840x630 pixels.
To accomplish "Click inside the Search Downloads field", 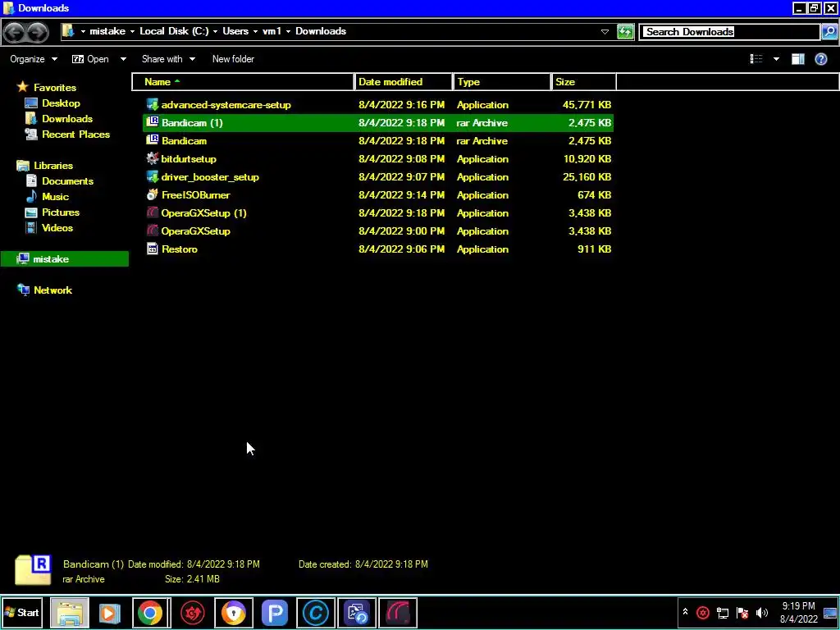I will [730, 32].
